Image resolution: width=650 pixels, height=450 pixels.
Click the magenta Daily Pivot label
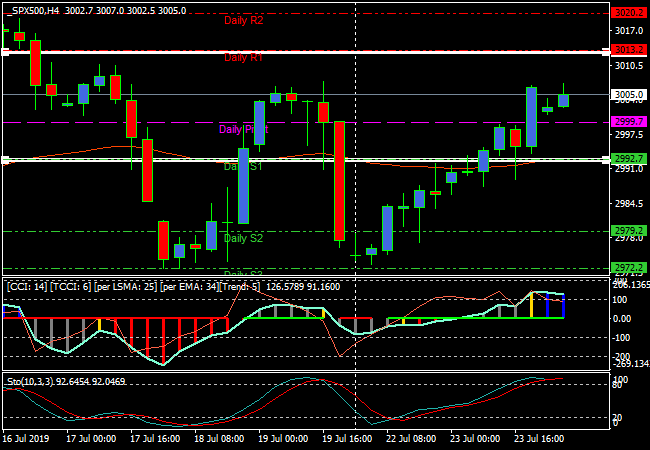[244, 129]
